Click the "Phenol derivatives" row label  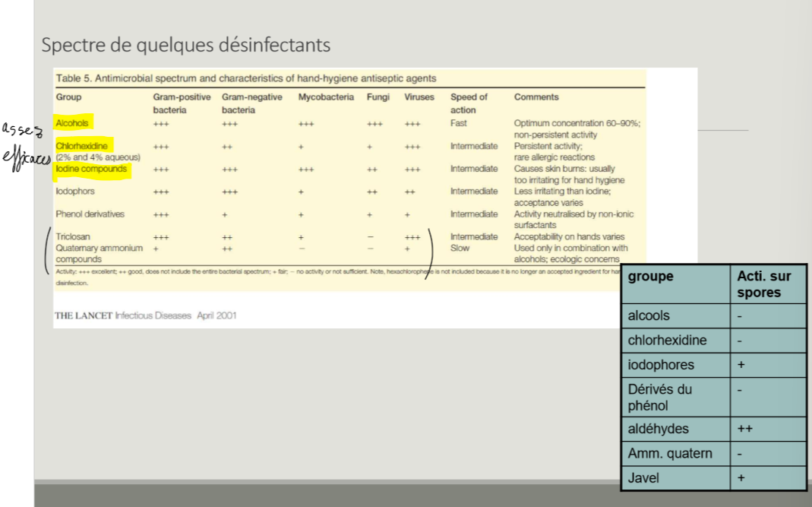tap(90, 214)
